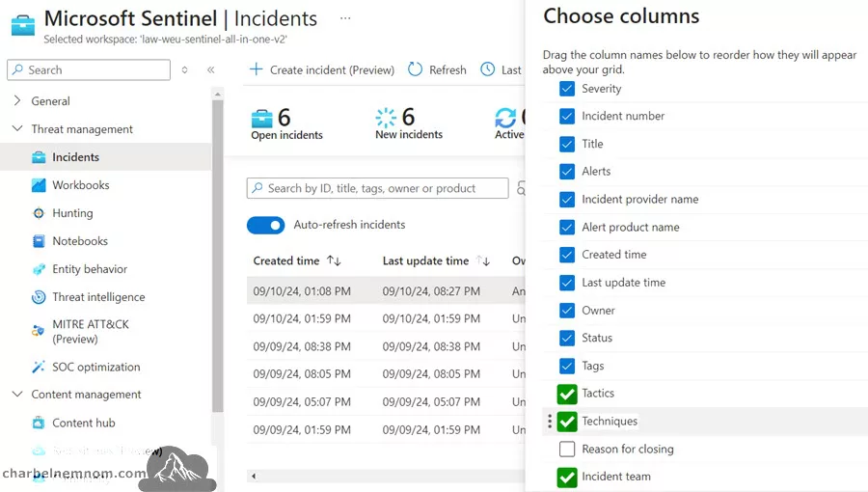Uncheck the Title column checkbox
Screen dimensions: 868x492
tap(567, 144)
